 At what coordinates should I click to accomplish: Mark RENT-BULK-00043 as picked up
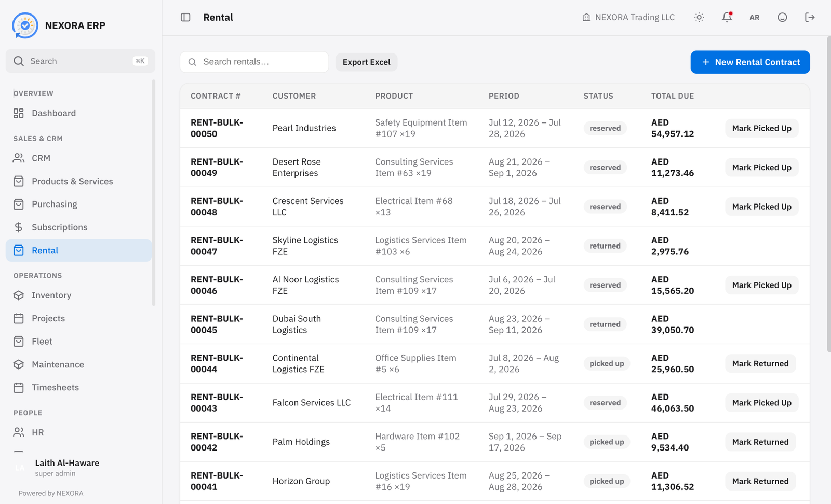tap(762, 403)
